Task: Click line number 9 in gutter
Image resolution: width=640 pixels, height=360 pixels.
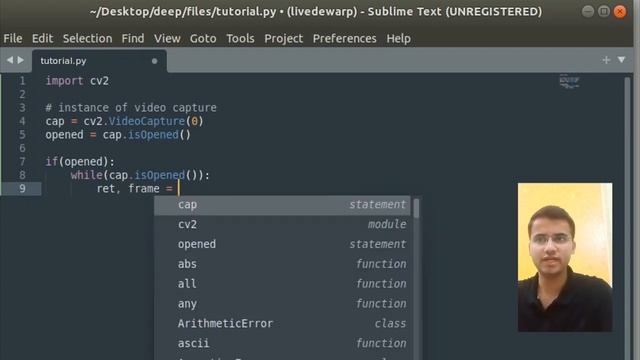Action: (x=22, y=189)
